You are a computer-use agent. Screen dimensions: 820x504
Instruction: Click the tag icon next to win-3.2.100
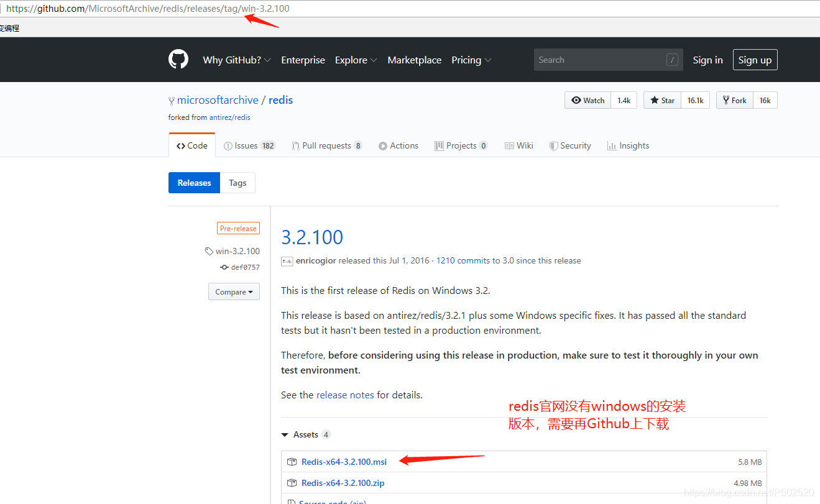[x=209, y=251]
